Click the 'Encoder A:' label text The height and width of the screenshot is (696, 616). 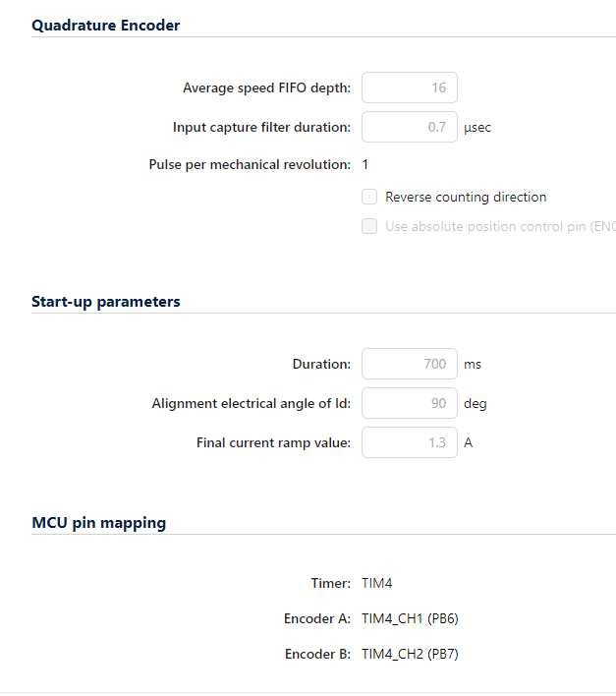click(x=317, y=618)
